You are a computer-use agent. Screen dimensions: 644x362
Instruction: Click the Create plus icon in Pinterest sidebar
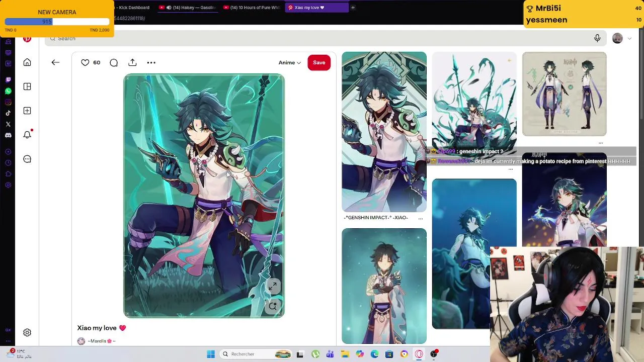pos(27,111)
